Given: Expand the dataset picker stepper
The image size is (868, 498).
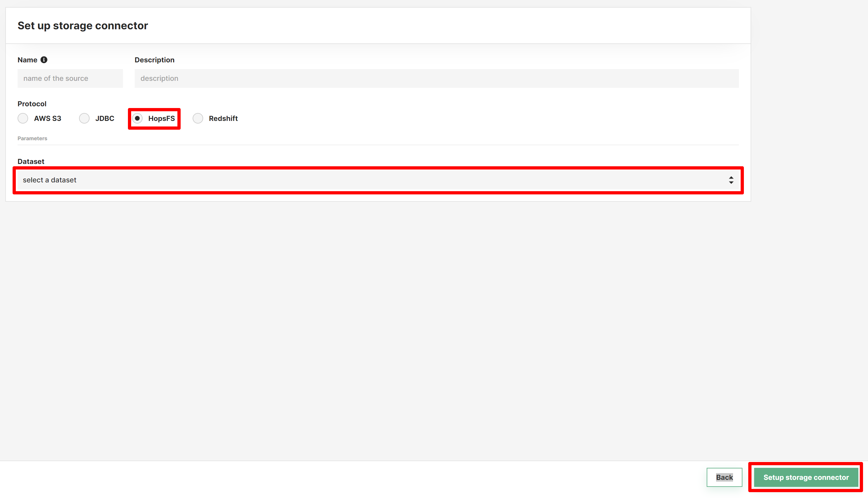Looking at the screenshot, I should point(730,180).
